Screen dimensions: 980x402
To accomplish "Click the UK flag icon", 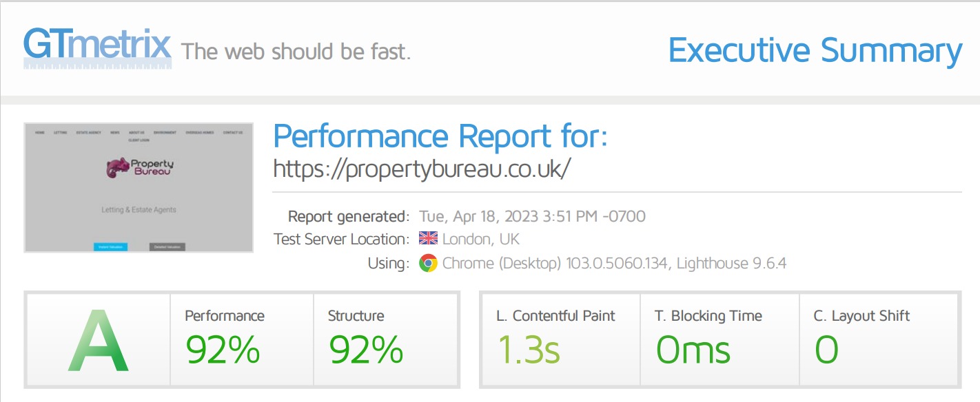I will (428, 239).
